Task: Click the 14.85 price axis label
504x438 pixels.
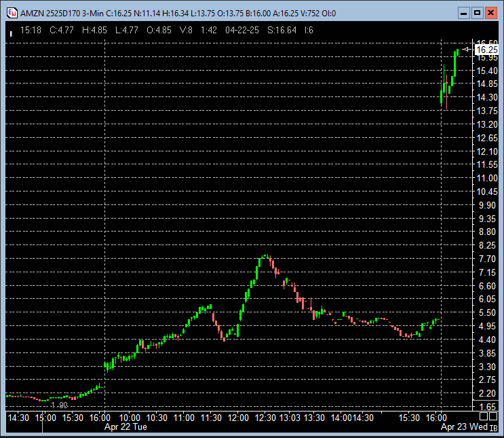Action: [x=487, y=84]
